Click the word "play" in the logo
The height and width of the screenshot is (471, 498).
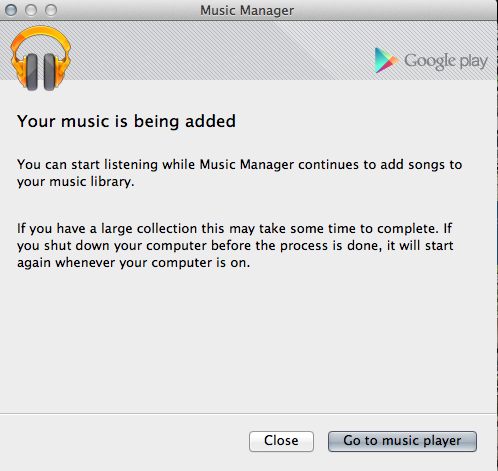click(x=474, y=62)
